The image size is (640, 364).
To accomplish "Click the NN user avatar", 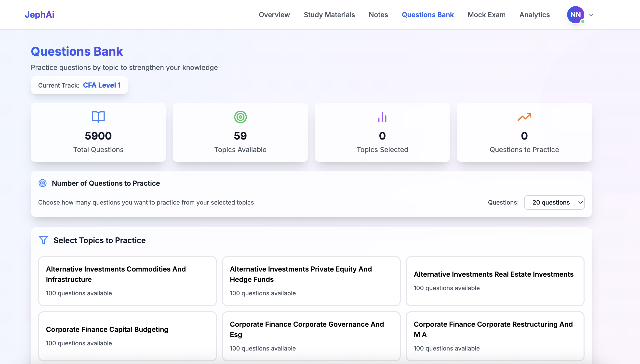I will coord(575,15).
